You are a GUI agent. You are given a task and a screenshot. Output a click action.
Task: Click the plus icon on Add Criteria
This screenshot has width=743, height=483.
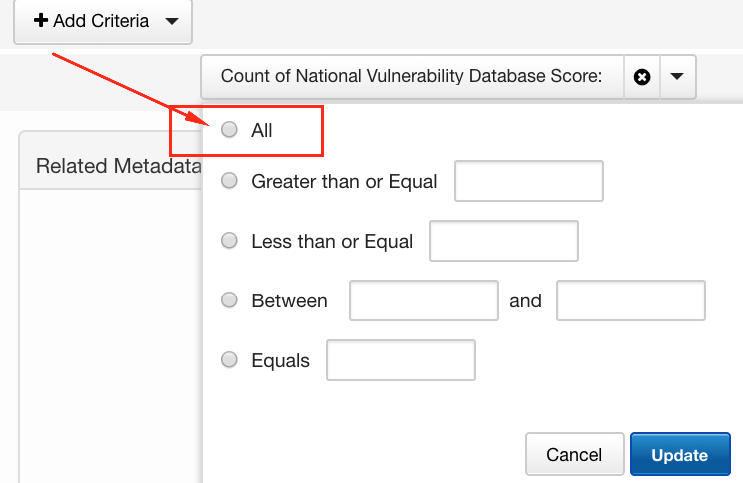(41, 21)
